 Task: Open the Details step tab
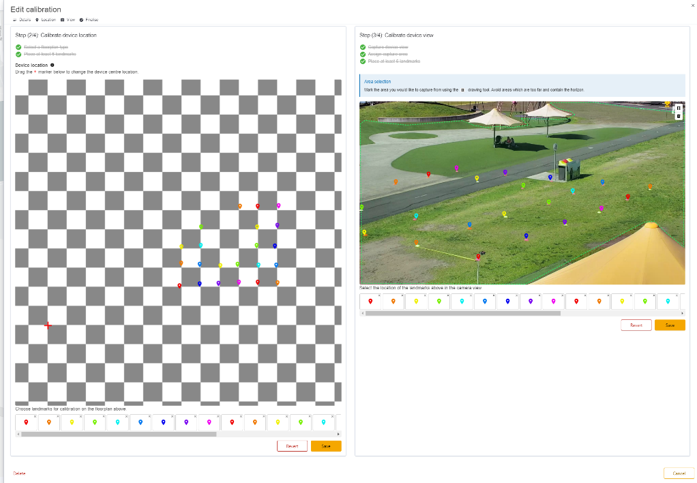[x=22, y=20]
